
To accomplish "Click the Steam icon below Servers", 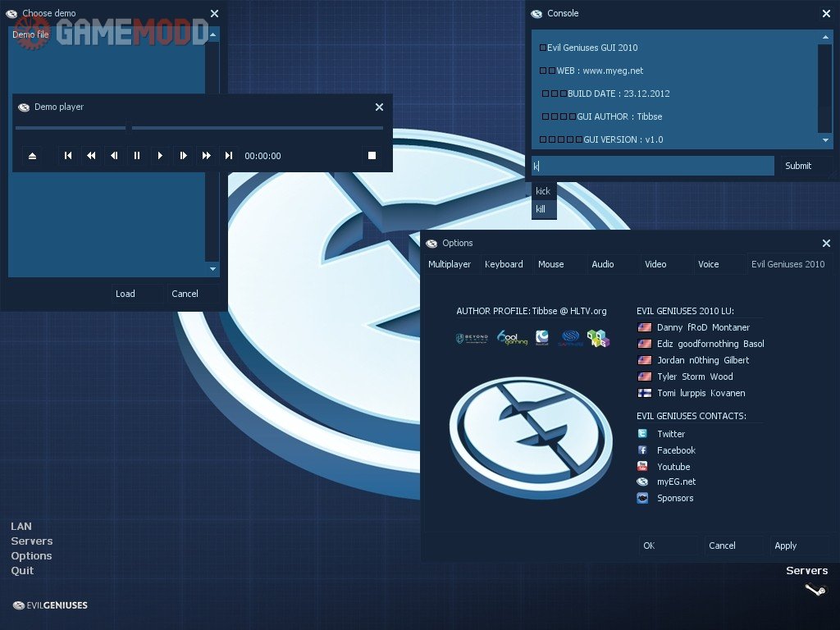I will 815,590.
